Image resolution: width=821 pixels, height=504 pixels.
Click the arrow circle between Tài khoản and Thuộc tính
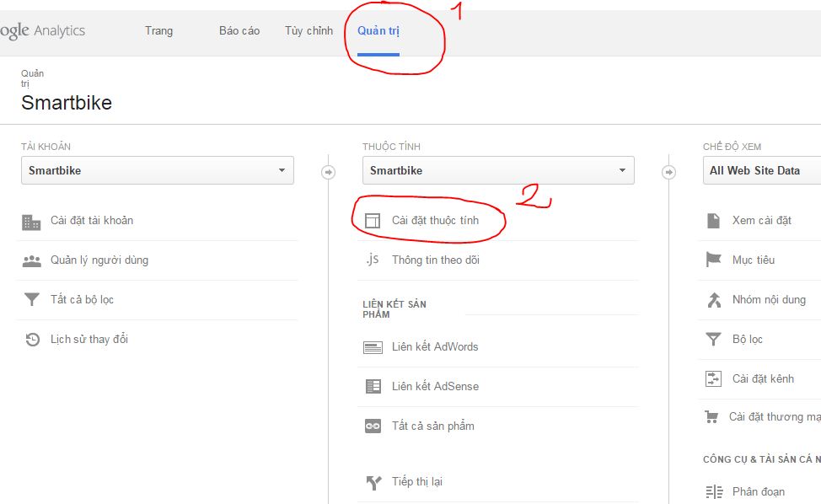[328, 172]
